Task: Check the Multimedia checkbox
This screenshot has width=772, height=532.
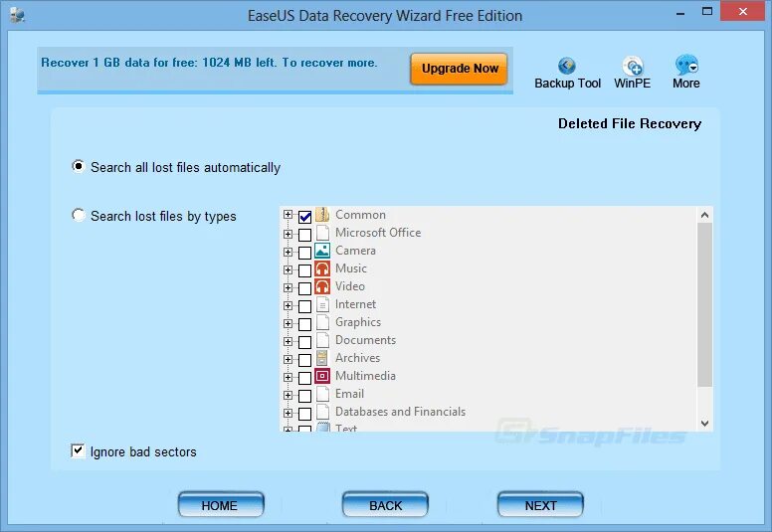Action: tap(304, 378)
